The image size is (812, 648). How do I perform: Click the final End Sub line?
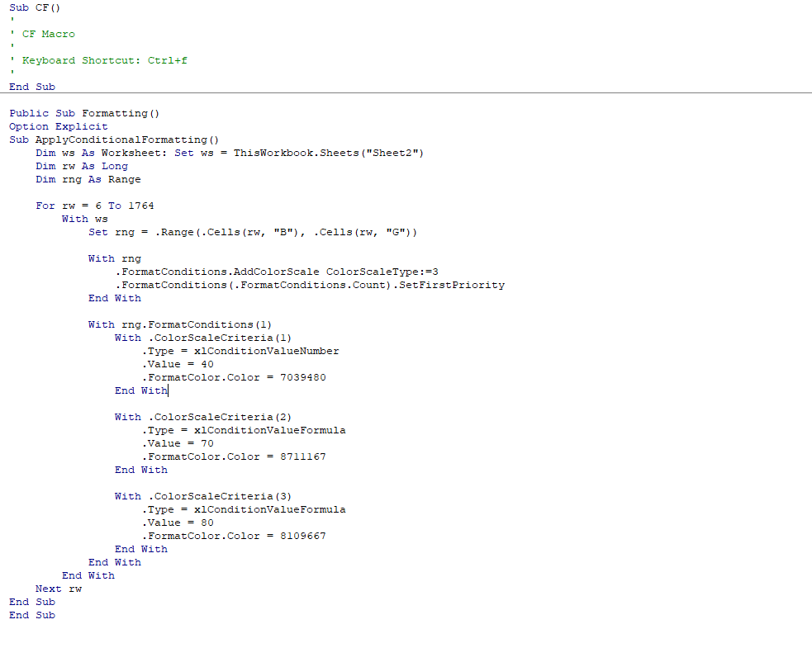(31, 615)
